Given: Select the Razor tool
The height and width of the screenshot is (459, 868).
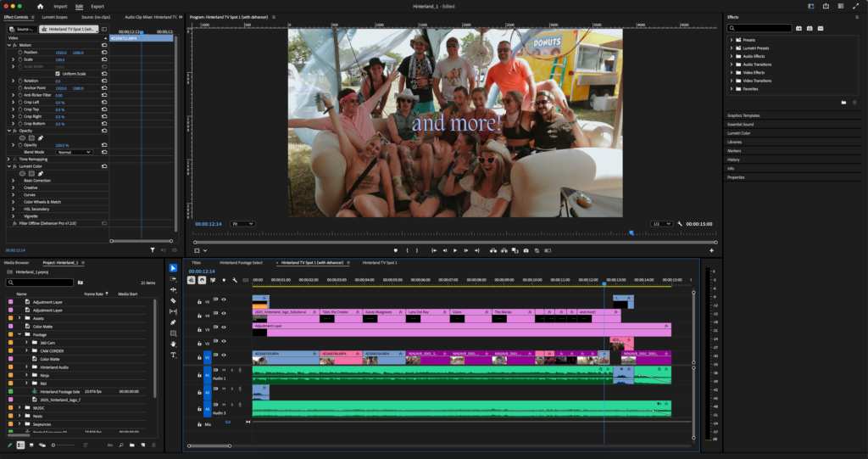Looking at the screenshot, I should [173, 300].
